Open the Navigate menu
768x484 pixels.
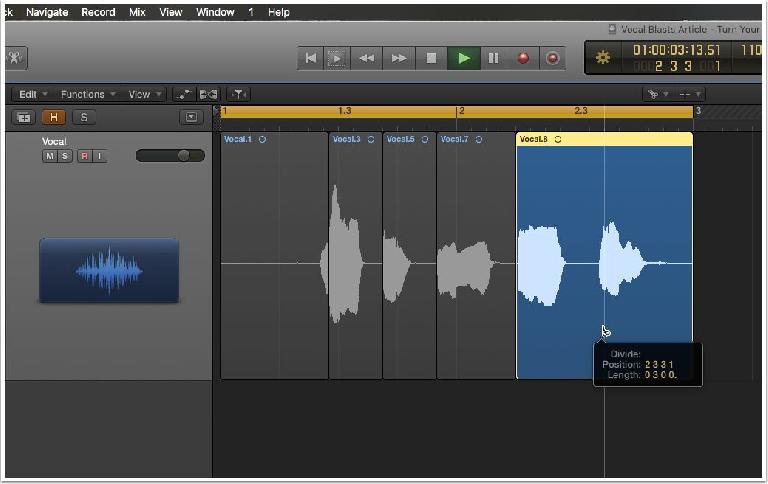47,12
